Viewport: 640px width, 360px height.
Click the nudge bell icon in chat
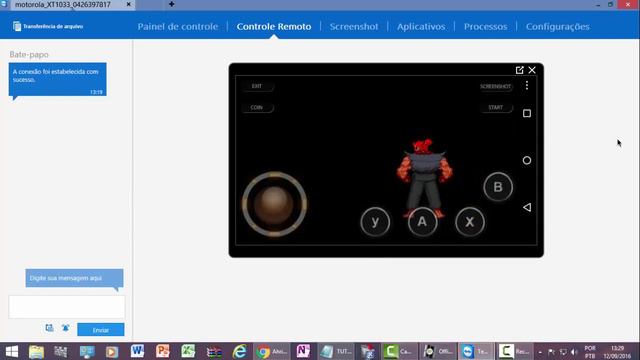pyautogui.click(x=66, y=328)
